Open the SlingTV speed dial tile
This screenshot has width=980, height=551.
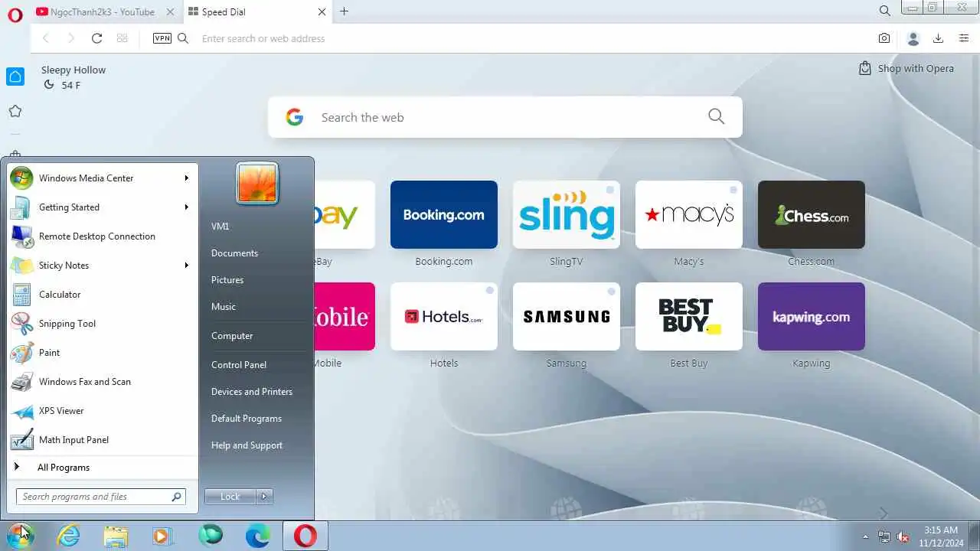point(567,214)
